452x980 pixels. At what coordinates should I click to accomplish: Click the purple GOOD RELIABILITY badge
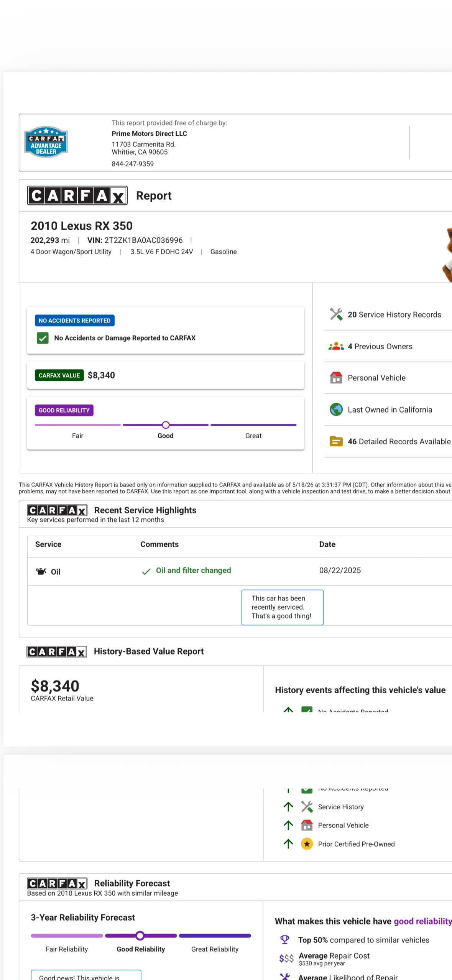point(64,410)
